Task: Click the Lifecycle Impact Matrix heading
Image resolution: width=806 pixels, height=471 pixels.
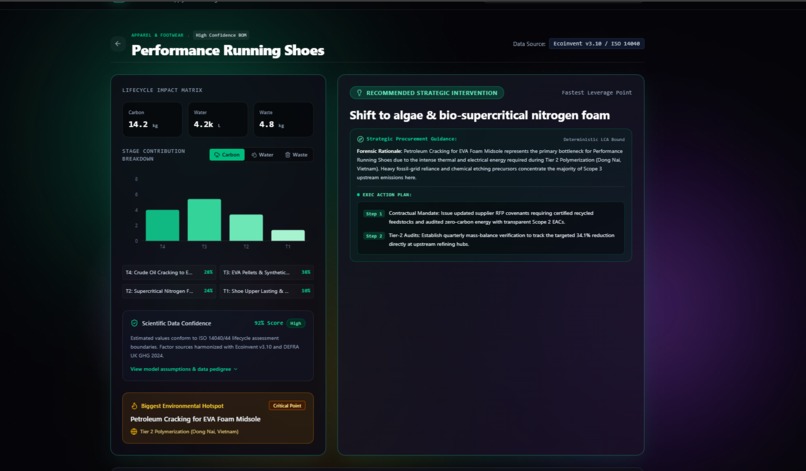Action: click(x=162, y=90)
